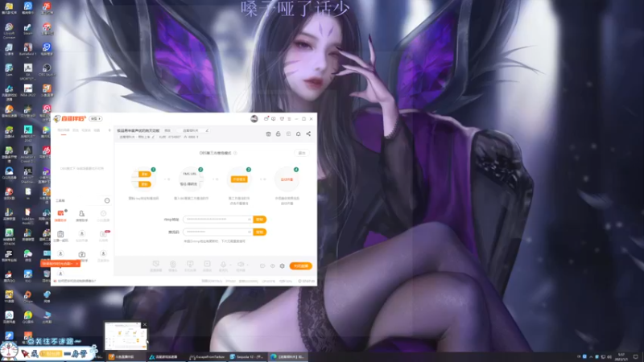Click the plus icon next to the scene tabs
Screen dimensions: 644x362
(109, 130)
